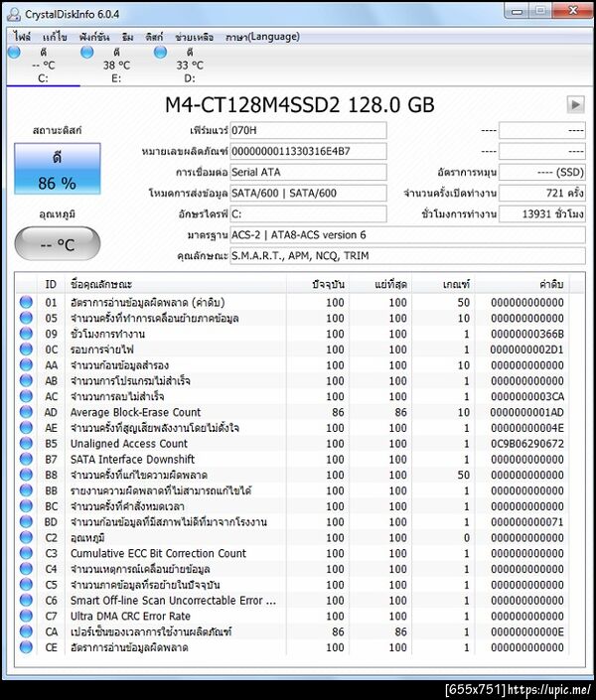Click status orb of attribute B8 row
596x700 pixels.
click(26, 475)
